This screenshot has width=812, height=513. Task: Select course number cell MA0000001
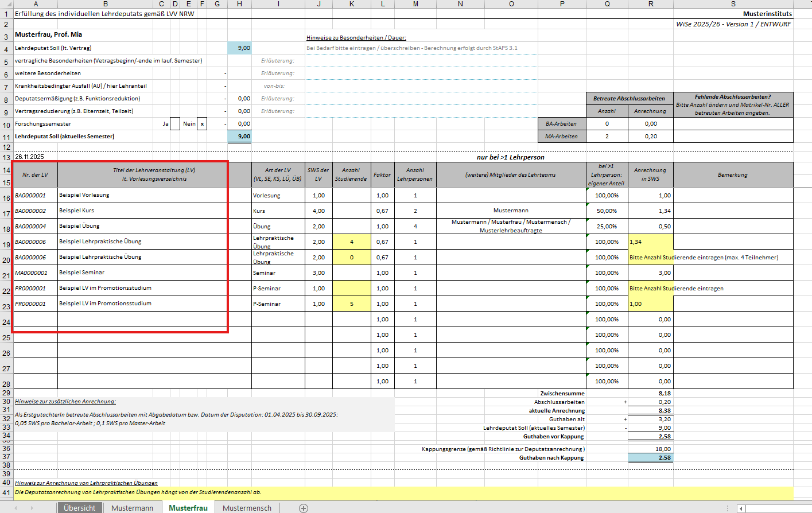click(x=35, y=273)
